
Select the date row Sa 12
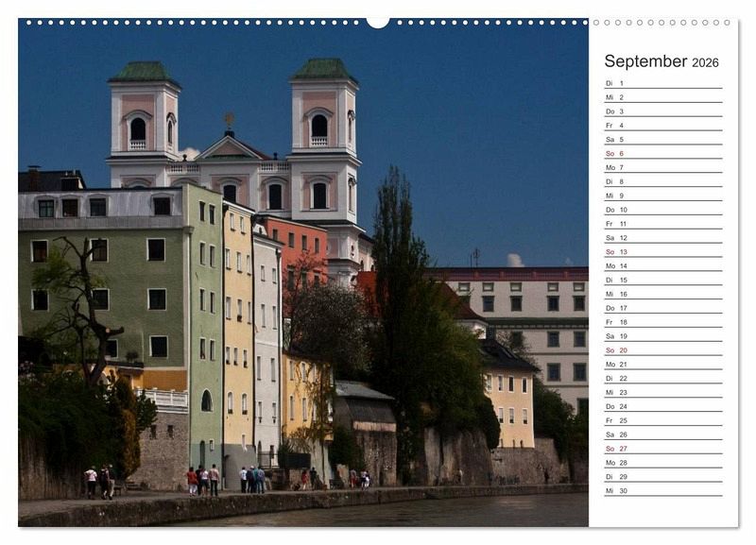[663, 238]
